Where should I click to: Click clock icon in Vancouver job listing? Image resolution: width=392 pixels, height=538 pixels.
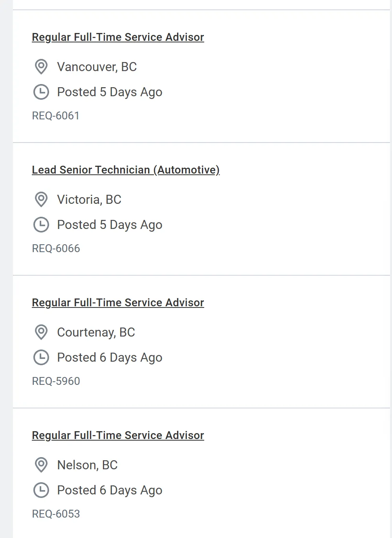point(41,92)
